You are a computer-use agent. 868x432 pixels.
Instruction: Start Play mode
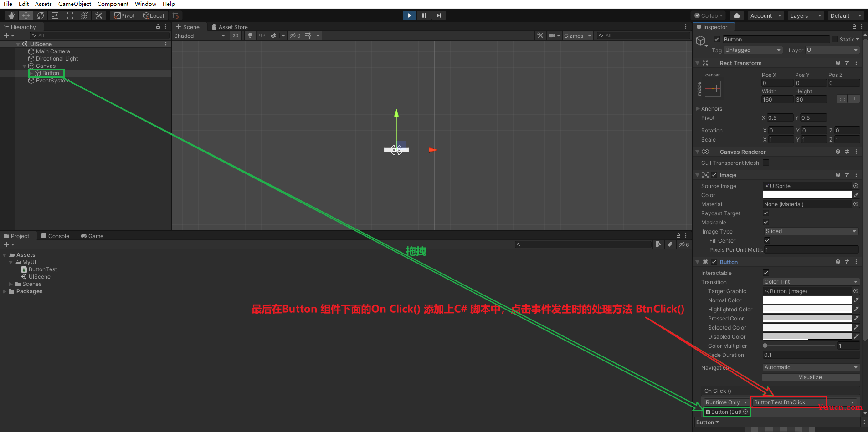click(x=410, y=15)
